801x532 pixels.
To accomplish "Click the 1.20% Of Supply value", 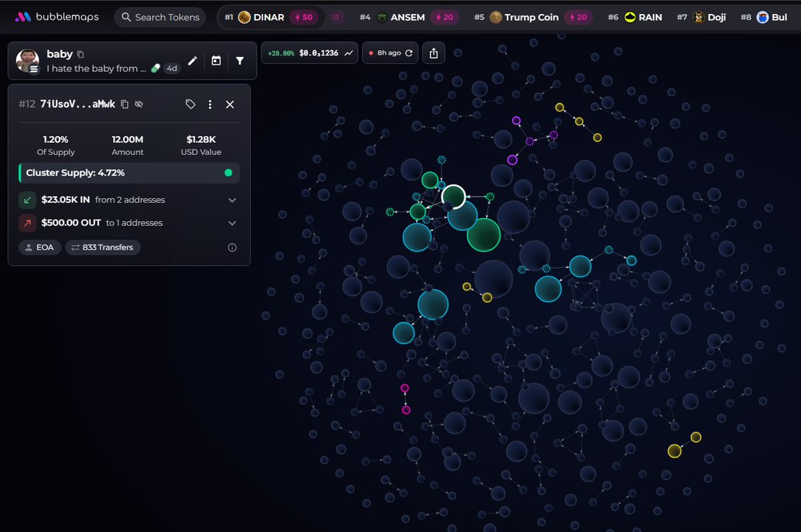I will (55, 140).
